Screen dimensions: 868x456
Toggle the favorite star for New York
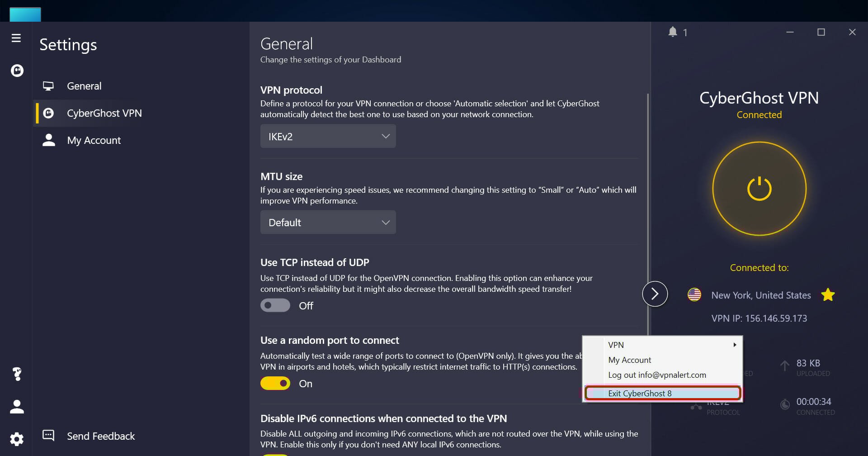(828, 295)
